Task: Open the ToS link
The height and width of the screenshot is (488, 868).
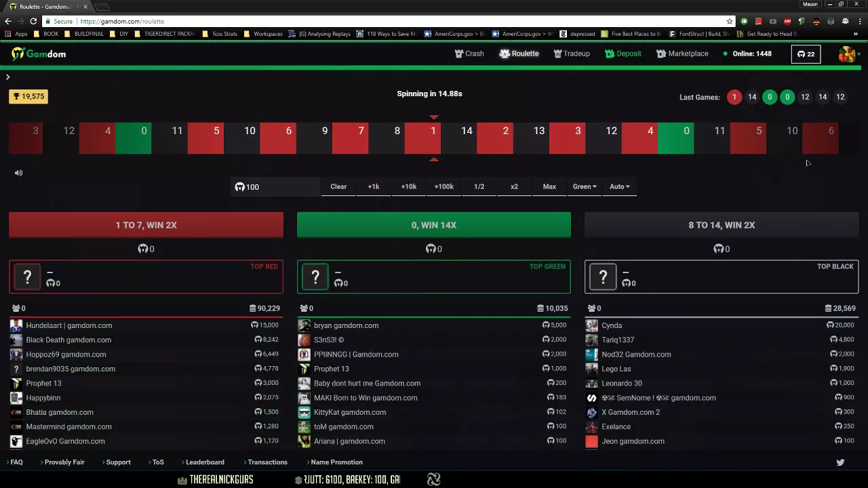Action: click(x=158, y=462)
